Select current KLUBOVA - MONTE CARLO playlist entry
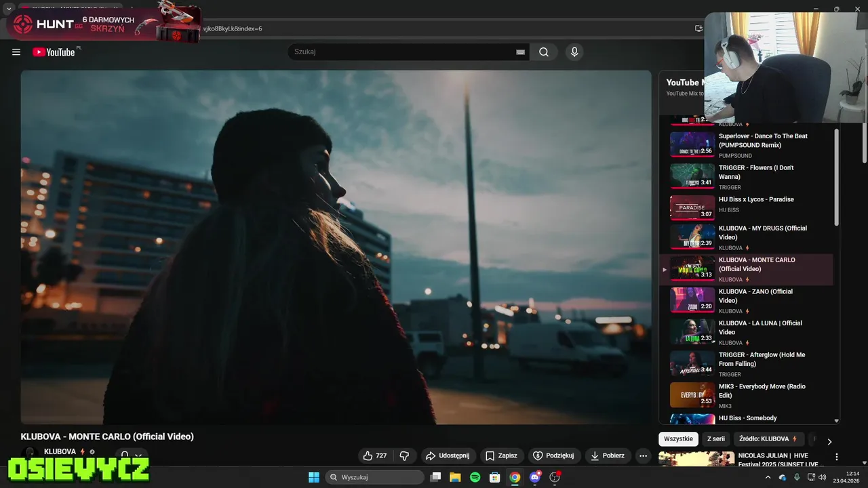Image resolution: width=868 pixels, height=488 pixels. [746, 269]
